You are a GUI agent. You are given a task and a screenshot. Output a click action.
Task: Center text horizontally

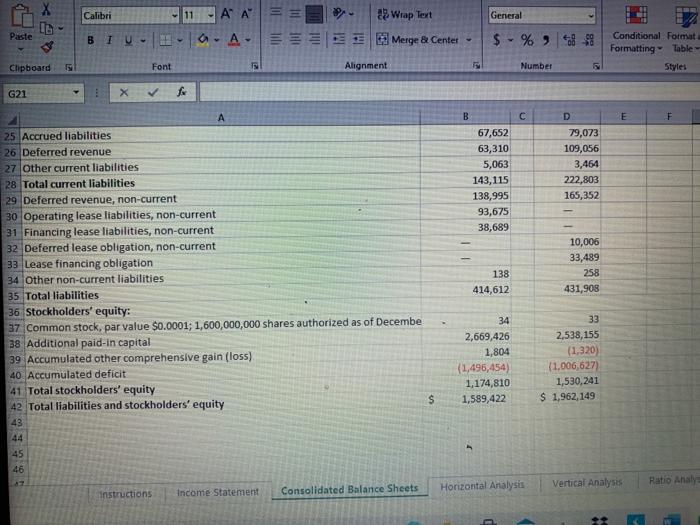[295, 39]
